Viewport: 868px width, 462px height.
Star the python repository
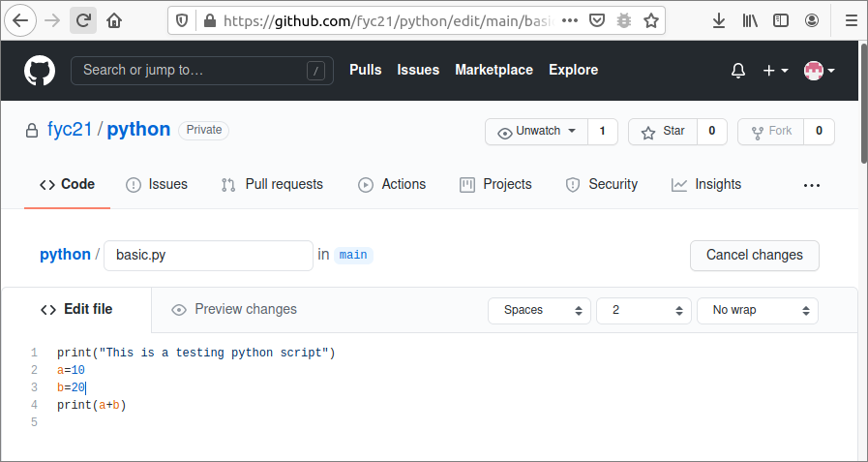(x=663, y=132)
